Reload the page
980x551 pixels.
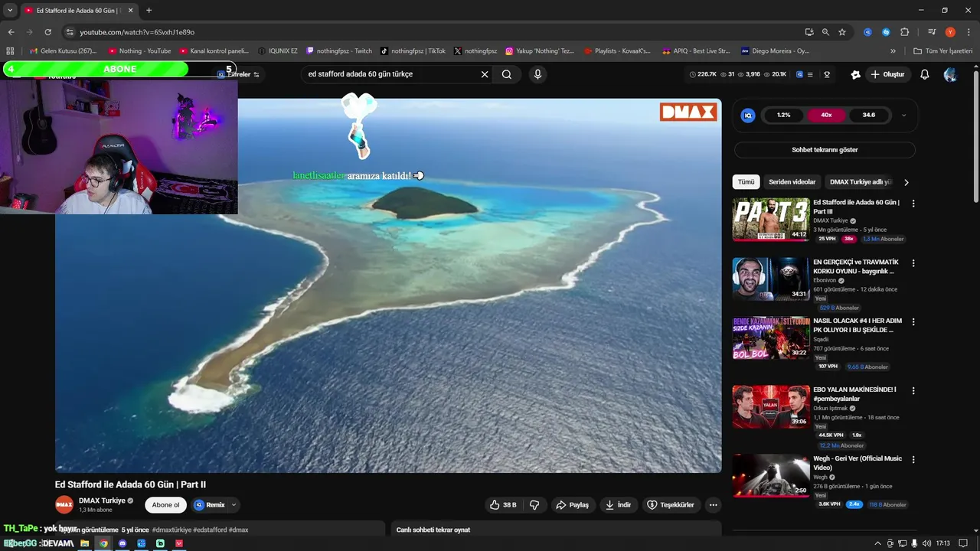click(x=47, y=32)
